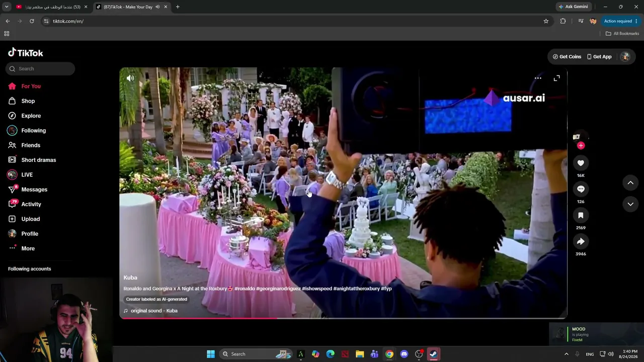Bookmark this page with the star
The width and height of the screenshot is (644, 362).
(546, 21)
